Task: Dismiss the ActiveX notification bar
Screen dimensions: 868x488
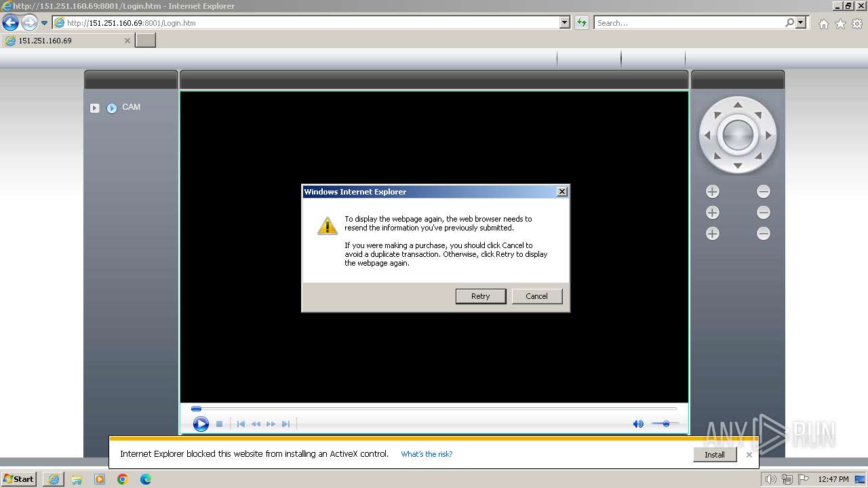Action: 749,455
